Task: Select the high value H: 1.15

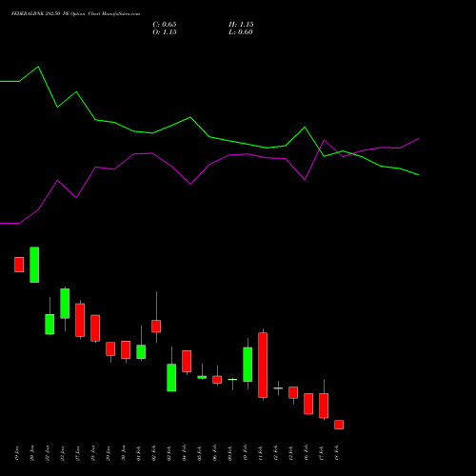Action: (x=241, y=24)
